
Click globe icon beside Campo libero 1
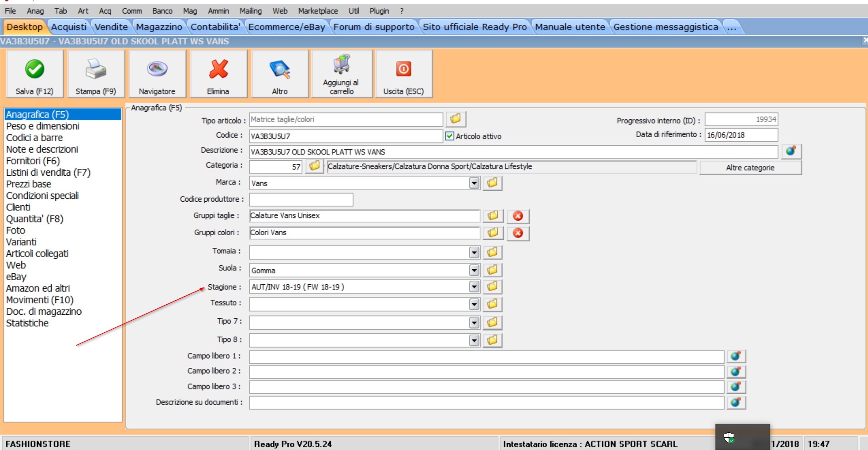(x=736, y=356)
